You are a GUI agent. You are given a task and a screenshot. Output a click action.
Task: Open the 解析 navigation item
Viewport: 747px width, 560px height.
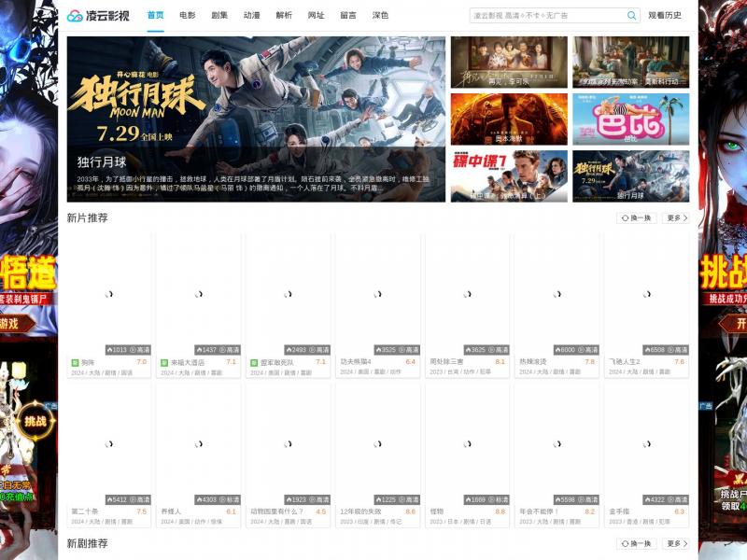pos(284,15)
